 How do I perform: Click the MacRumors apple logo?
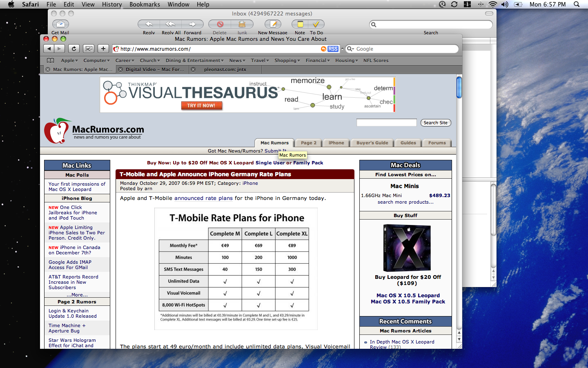pos(57,131)
